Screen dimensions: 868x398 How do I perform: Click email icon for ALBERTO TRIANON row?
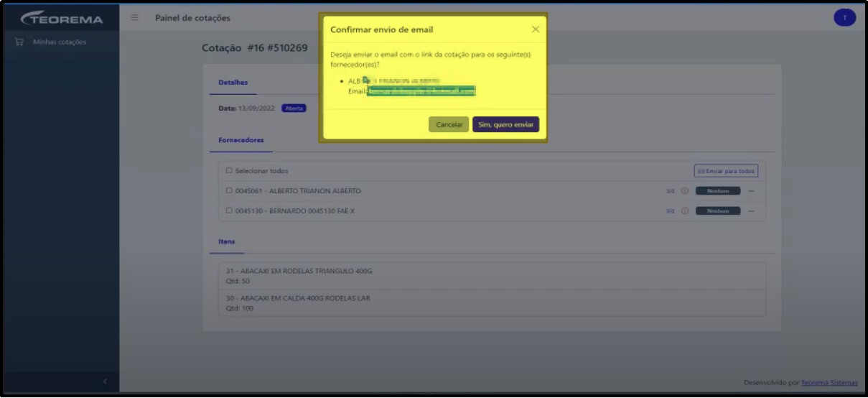[671, 191]
